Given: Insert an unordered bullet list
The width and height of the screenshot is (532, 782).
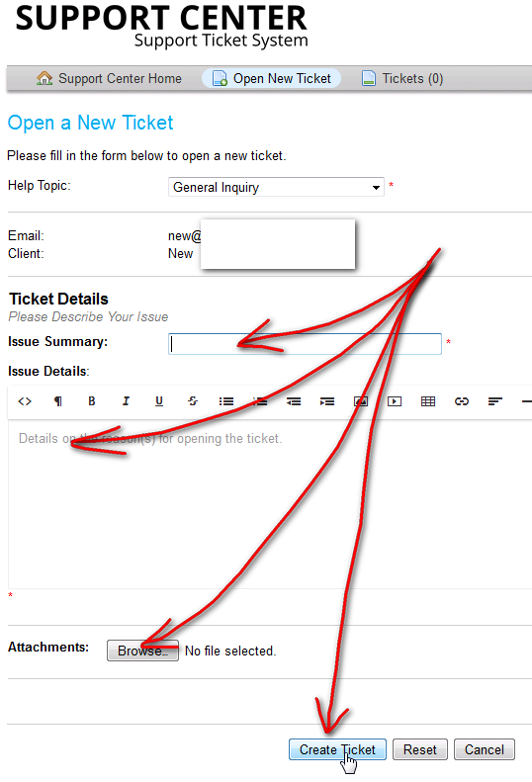Looking at the screenshot, I should 226,401.
